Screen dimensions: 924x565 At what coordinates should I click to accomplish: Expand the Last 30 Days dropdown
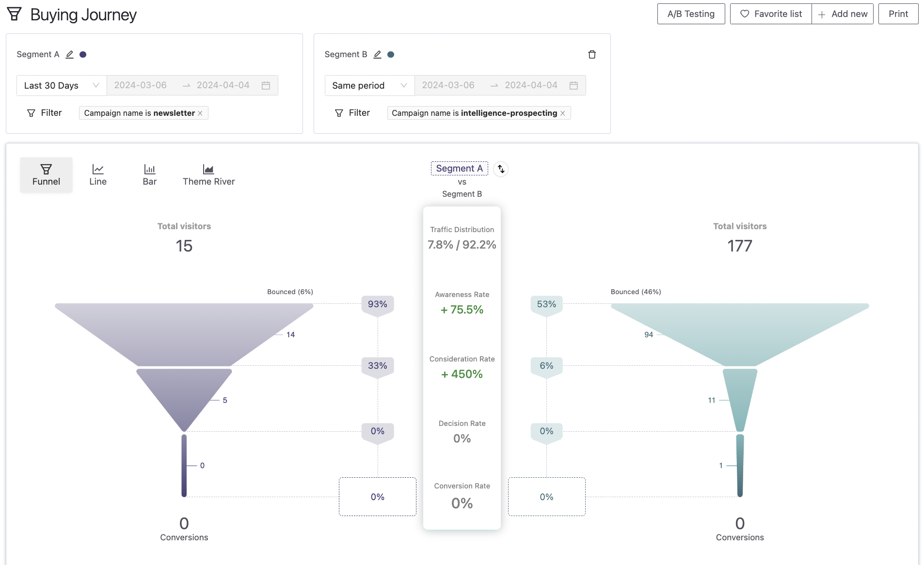click(62, 85)
